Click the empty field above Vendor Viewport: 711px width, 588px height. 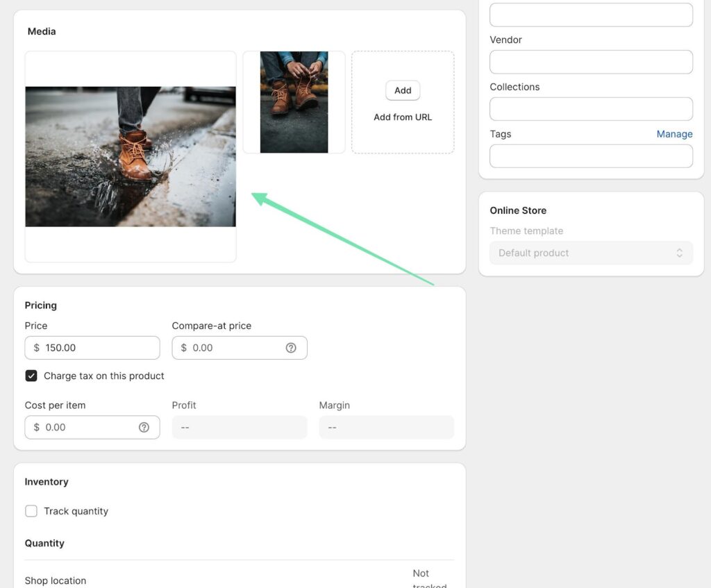[x=591, y=15]
